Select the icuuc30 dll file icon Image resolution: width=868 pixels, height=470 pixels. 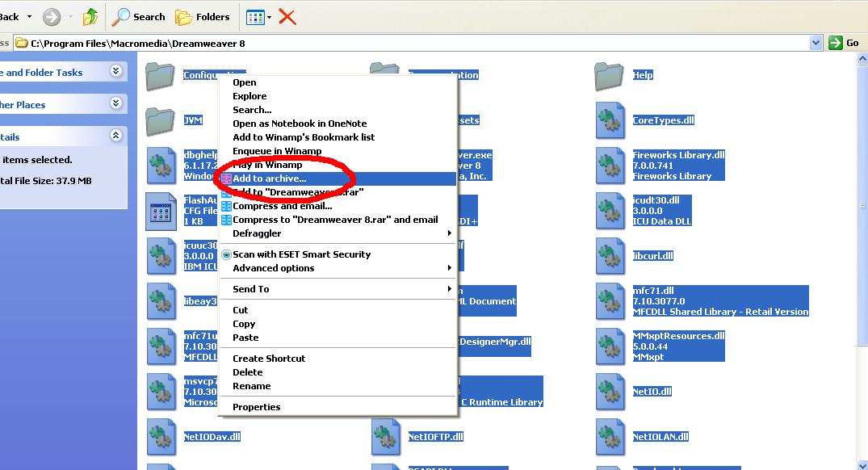(x=161, y=256)
